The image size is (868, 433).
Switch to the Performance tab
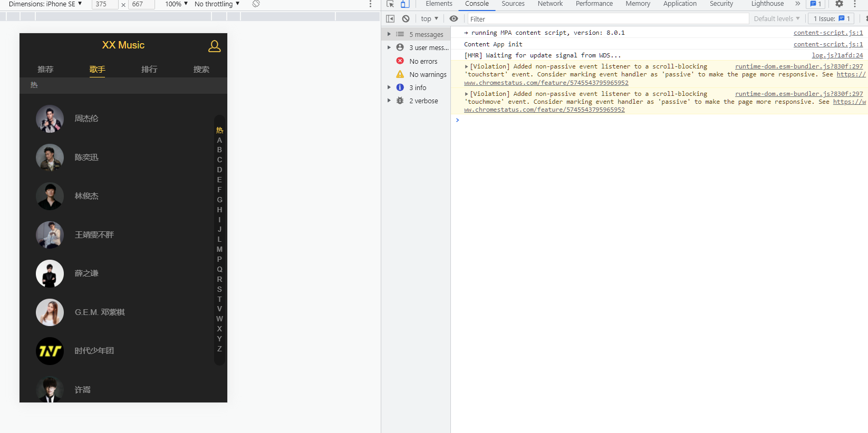594,4
